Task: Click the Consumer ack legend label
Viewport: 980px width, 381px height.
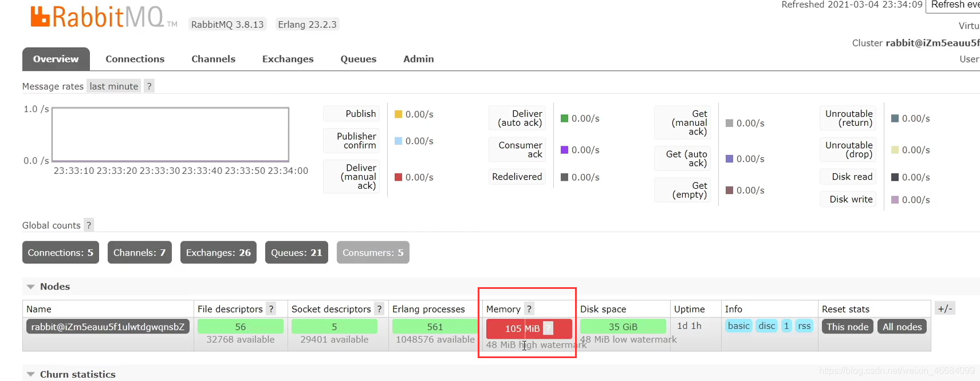Action: pyautogui.click(x=517, y=150)
